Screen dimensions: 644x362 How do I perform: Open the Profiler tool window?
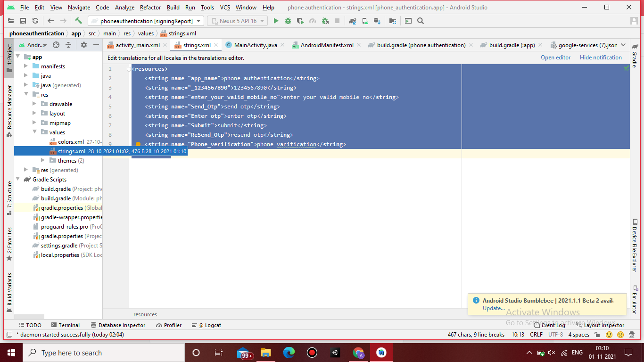coord(169,325)
